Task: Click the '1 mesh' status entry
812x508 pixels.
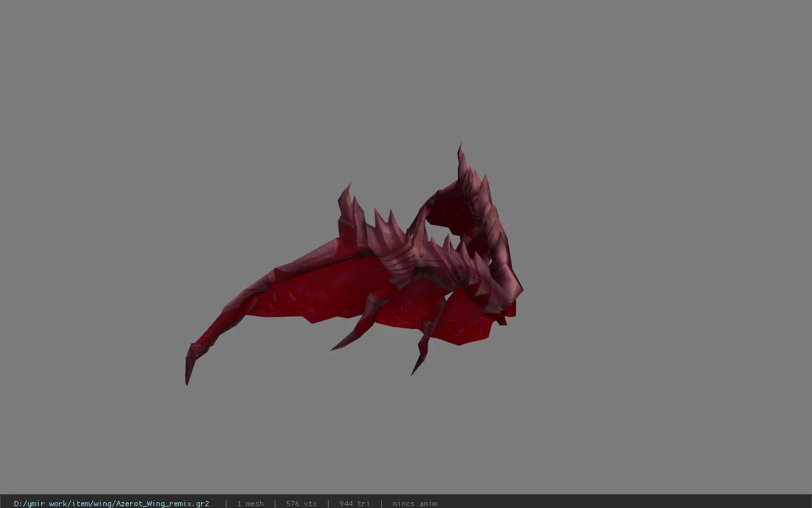Action: point(250,504)
